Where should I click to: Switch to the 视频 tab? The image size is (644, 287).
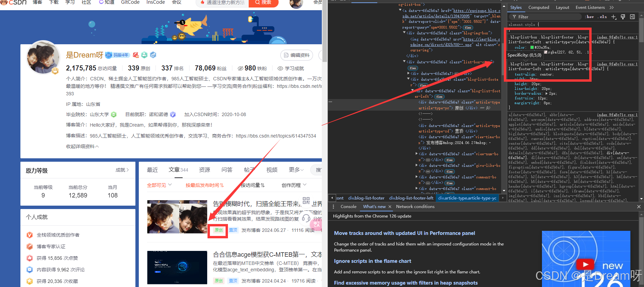272,170
